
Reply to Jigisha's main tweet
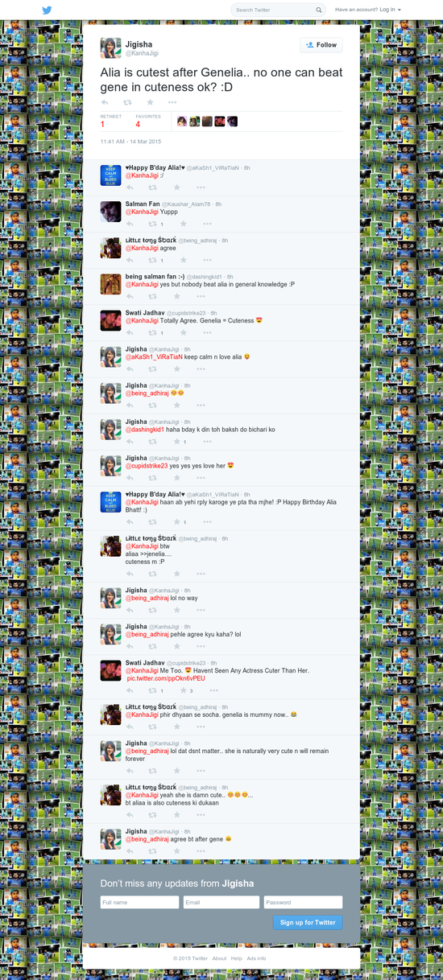point(105,102)
